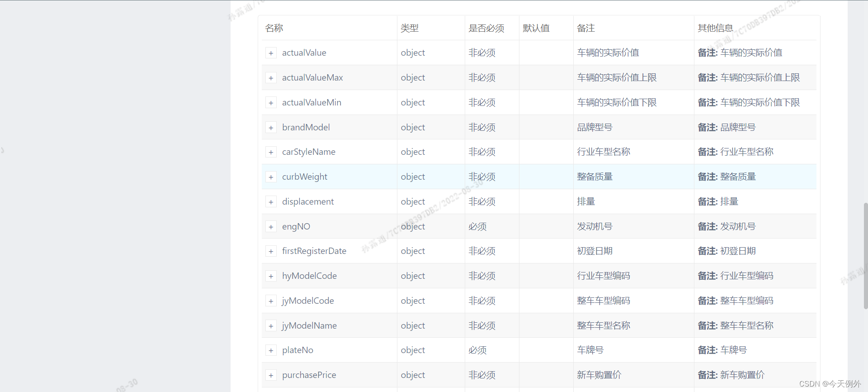Viewport: 868px width, 392px height.
Task: Click the vertical page scrollbar thumb
Action: click(865, 256)
